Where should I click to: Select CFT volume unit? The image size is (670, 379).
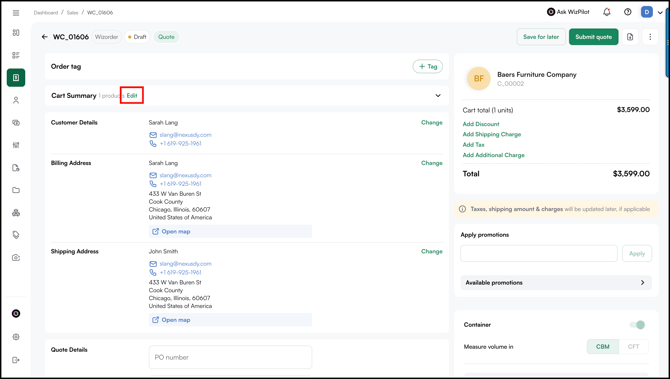633,347
